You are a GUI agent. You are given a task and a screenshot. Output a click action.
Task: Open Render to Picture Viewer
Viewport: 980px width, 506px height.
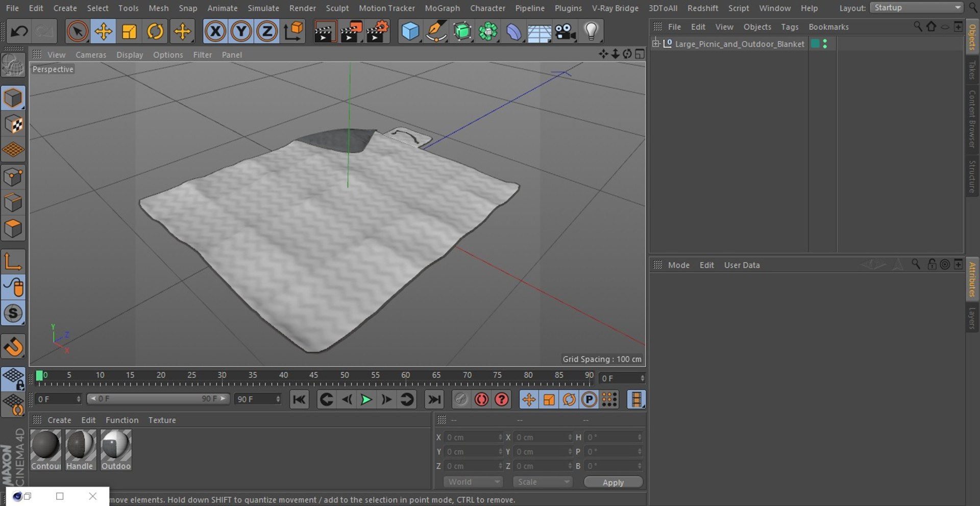pyautogui.click(x=351, y=32)
